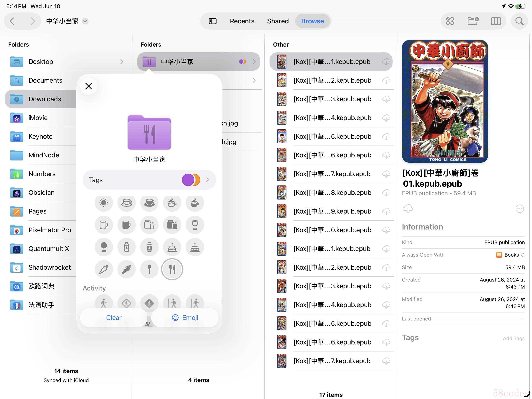Toggle the sidebar panel button

213,21
